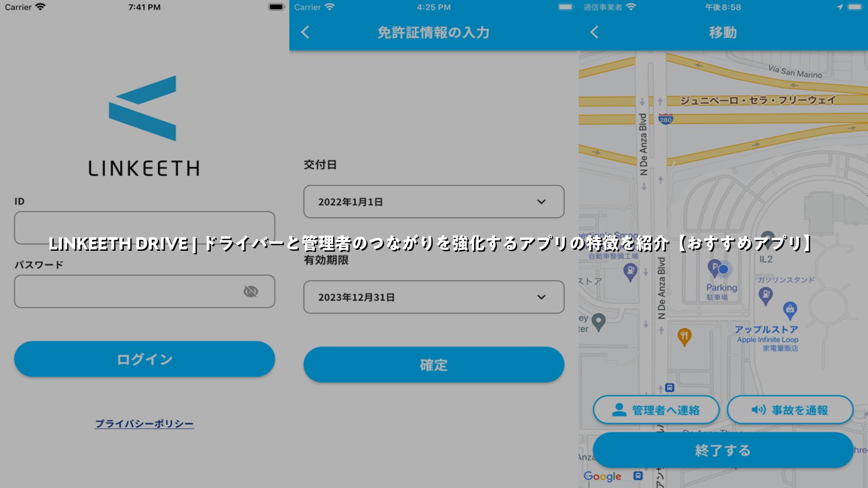Toggle password visibility eye icon
868x488 pixels.
(x=250, y=291)
